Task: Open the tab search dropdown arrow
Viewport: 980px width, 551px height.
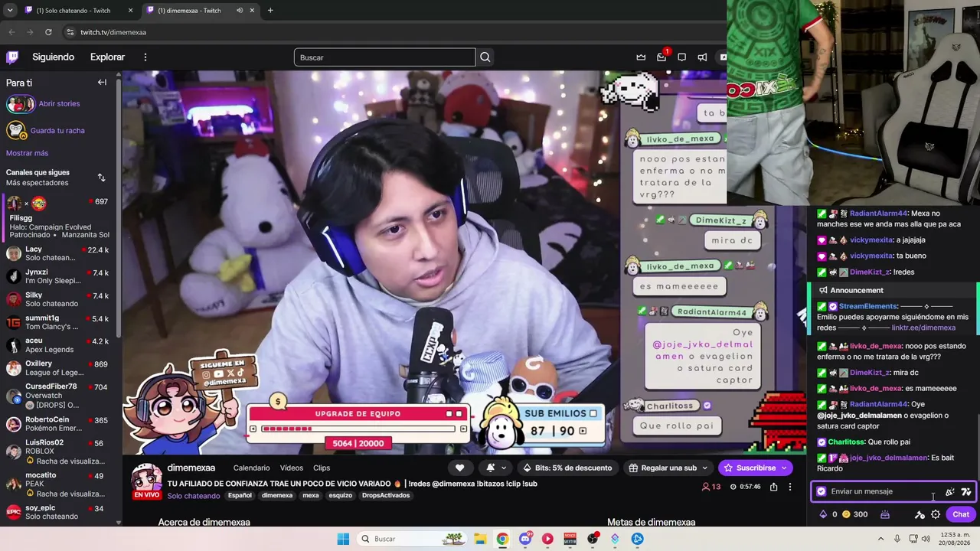Action: [x=10, y=11]
